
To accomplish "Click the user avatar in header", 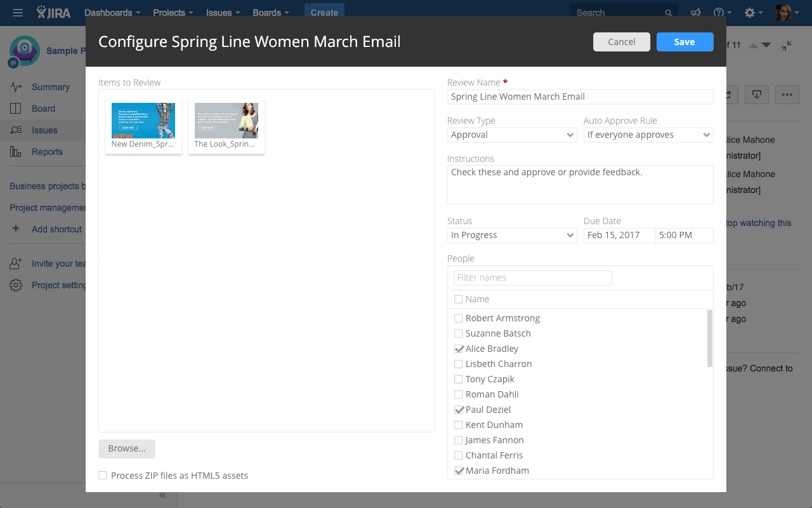I will pyautogui.click(x=783, y=13).
